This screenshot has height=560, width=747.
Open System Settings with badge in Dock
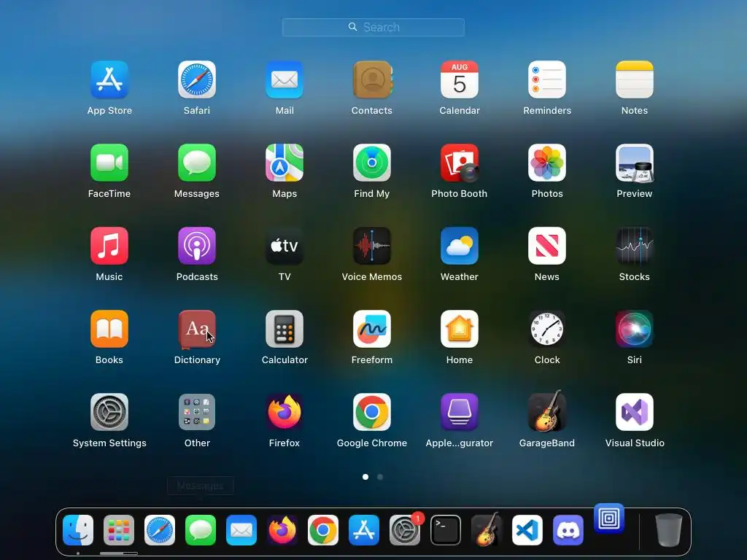click(405, 530)
